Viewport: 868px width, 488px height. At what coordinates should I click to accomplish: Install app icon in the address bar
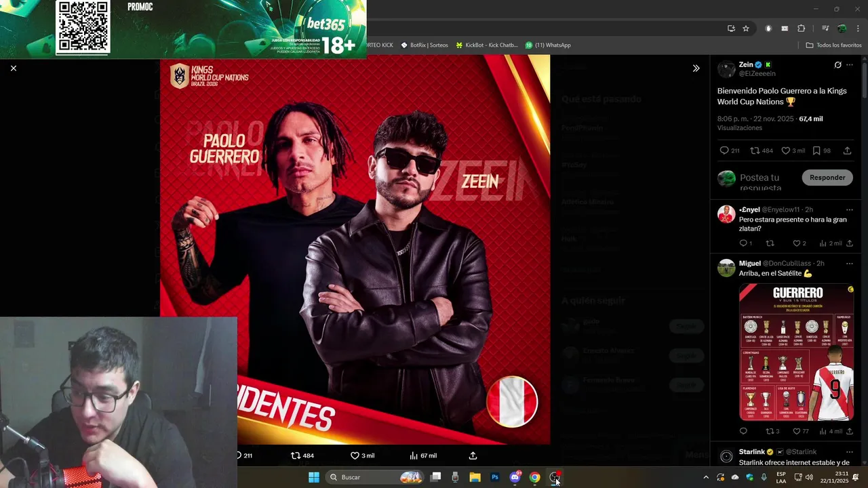tap(731, 28)
